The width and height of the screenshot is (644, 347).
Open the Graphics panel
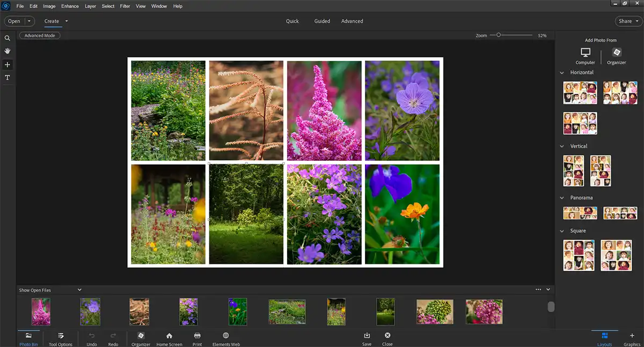click(632, 339)
